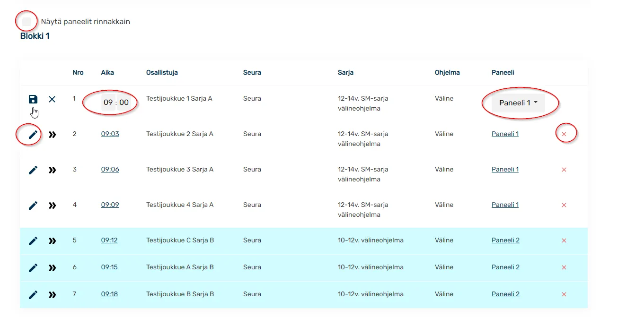Delete row 3 using red X
The width and height of the screenshot is (644, 326).
(564, 170)
